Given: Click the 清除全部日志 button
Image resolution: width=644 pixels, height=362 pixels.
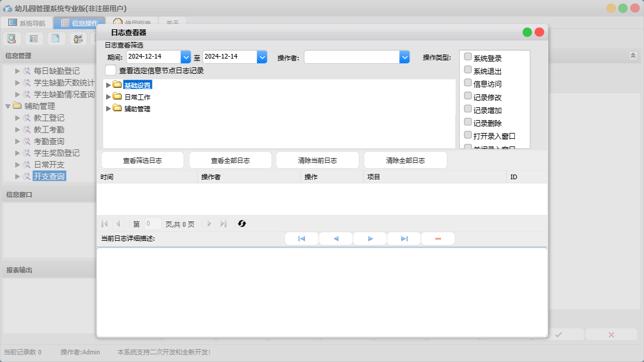Looking at the screenshot, I should click(405, 160).
